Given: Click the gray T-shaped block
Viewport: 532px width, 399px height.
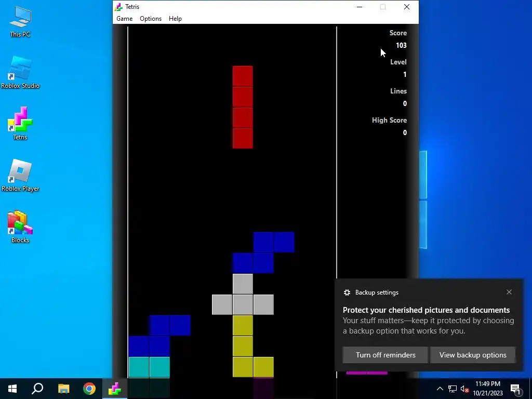Looking at the screenshot, I should click(x=243, y=304).
